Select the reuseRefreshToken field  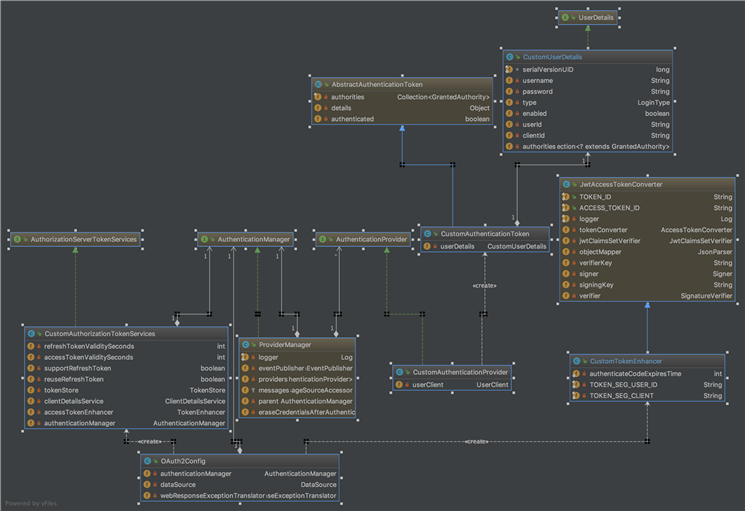point(126,379)
